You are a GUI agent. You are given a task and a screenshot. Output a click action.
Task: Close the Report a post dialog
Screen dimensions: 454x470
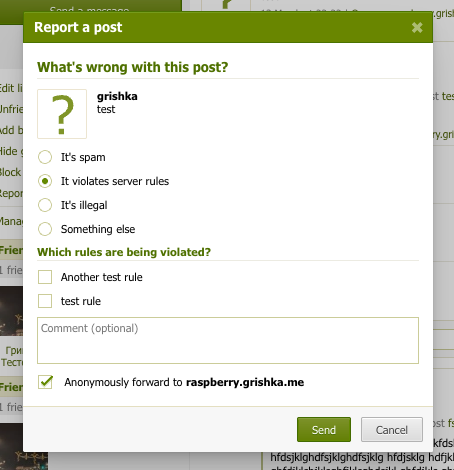coord(417,27)
